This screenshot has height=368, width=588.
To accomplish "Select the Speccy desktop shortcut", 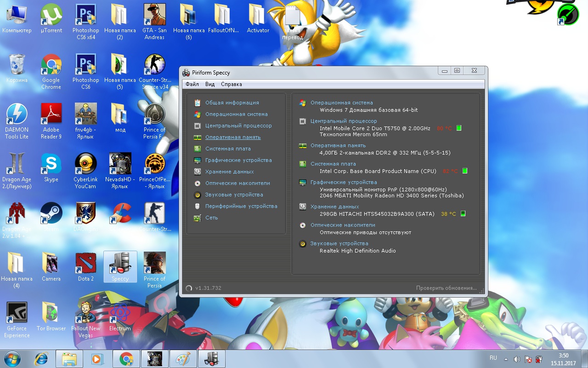I will (x=120, y=267).
